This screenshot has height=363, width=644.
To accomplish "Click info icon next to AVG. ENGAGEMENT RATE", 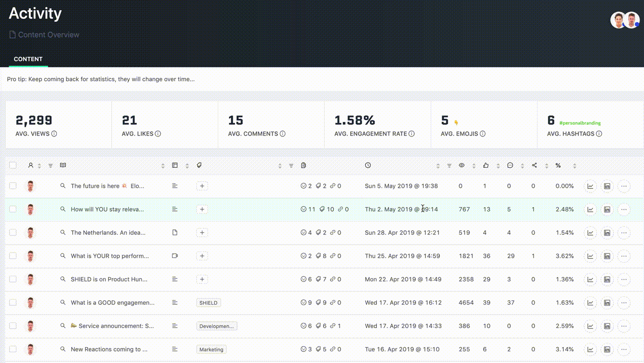I will pyautogui.click(x=412, y=134).
